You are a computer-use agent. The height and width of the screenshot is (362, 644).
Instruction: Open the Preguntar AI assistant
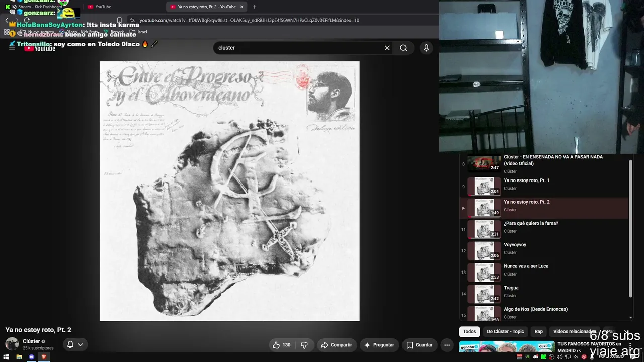tap(379, 345)
